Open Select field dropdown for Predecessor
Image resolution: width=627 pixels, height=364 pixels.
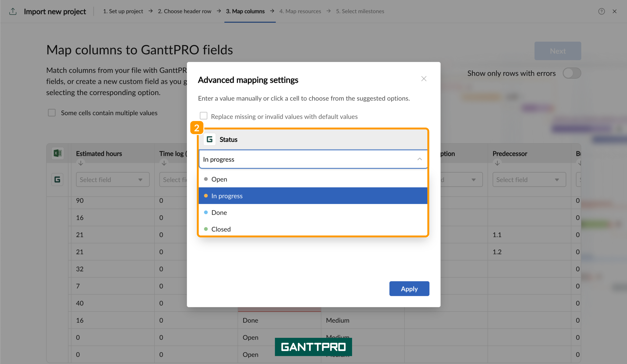coord(529,179)
